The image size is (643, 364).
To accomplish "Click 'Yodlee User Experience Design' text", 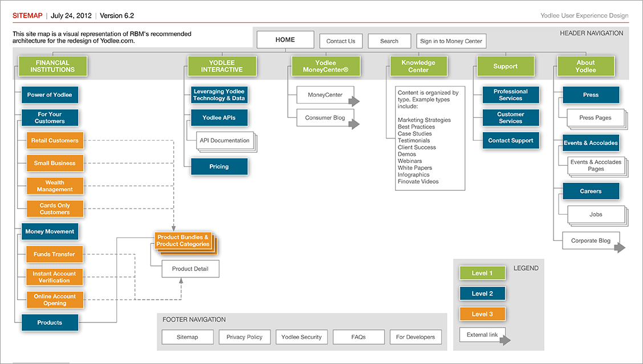I will point(584,15).
